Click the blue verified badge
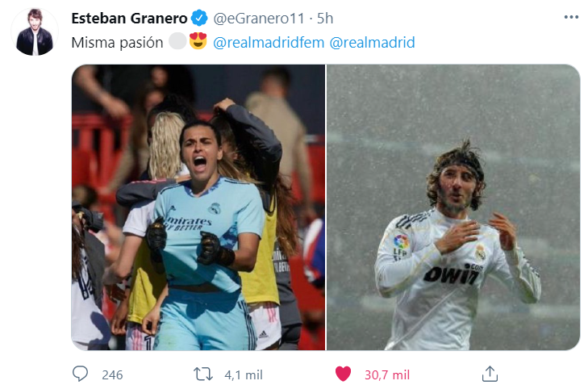 point(199,18)
